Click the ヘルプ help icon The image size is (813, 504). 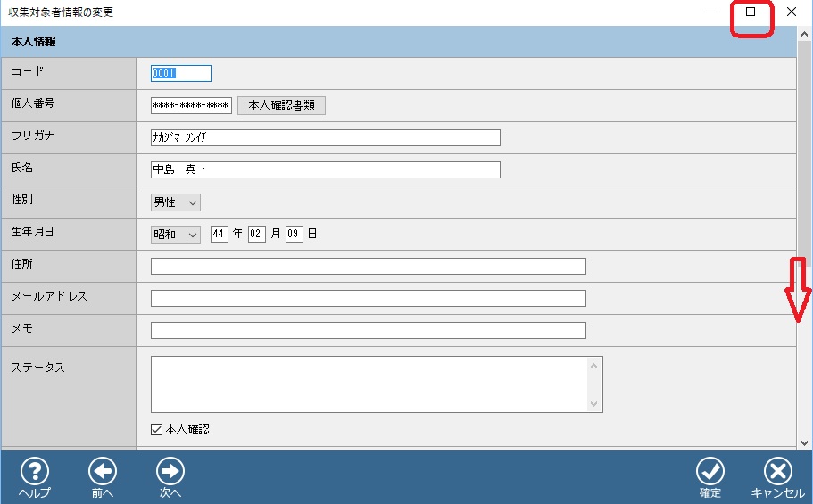click(34, 473)
